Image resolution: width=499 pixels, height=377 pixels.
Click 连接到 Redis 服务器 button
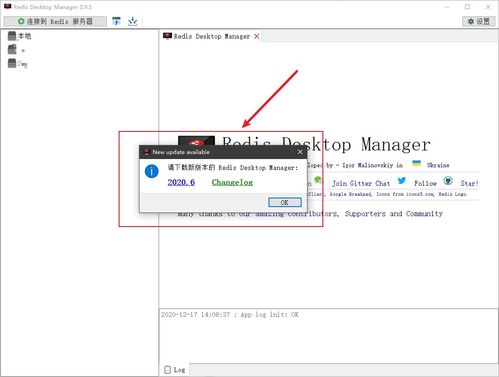tap(55, 21)
